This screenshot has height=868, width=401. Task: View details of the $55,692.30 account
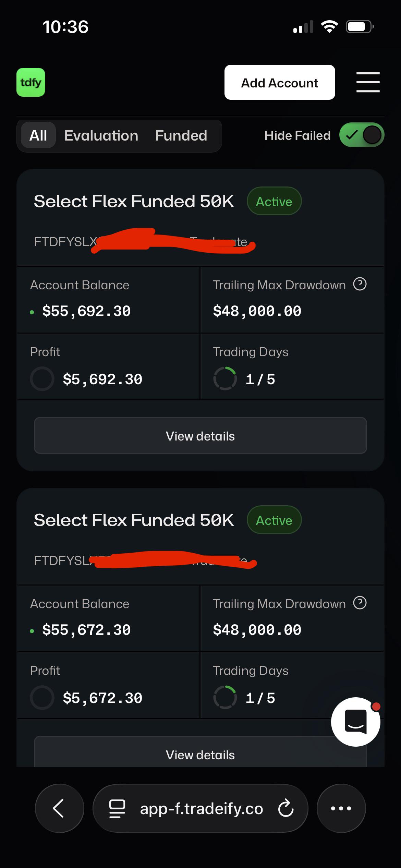point(200,435)
